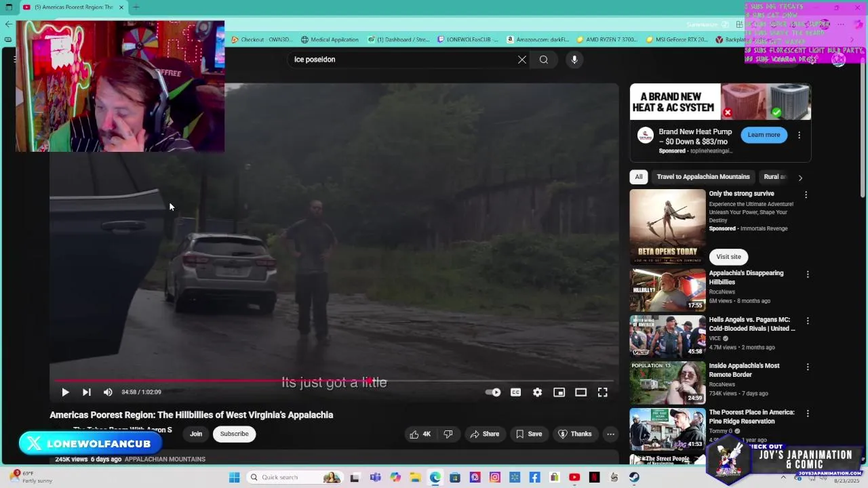This screenshot has height=488, width=868.
Task: Open 'Inside Appalachia's Most Remote Border' thumbnail
Action: (x=667, y=382)
